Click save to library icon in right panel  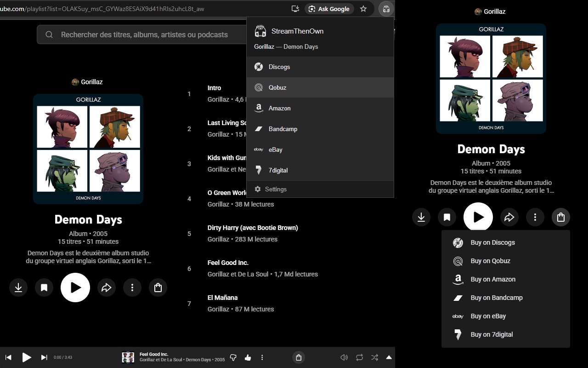click(447, 217)
